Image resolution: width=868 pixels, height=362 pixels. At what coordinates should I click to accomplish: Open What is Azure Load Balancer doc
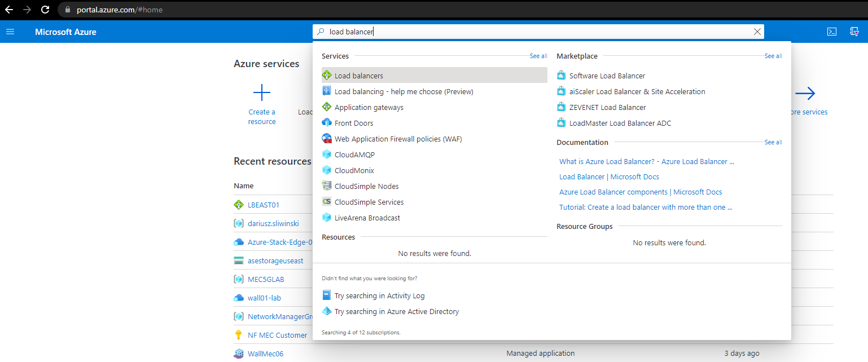[x=647, y=161]
